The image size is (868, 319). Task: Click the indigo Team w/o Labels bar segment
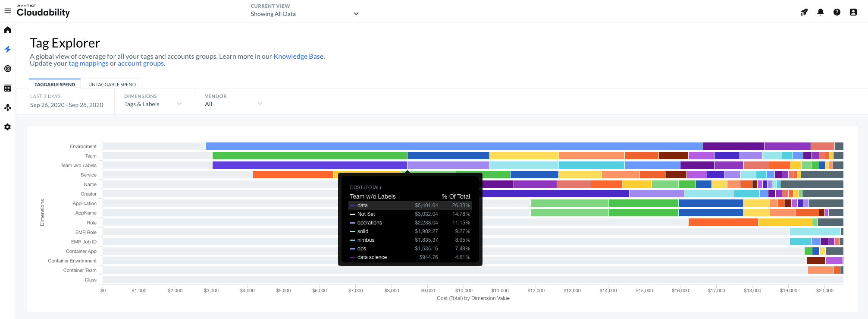(x=310, y=165)
